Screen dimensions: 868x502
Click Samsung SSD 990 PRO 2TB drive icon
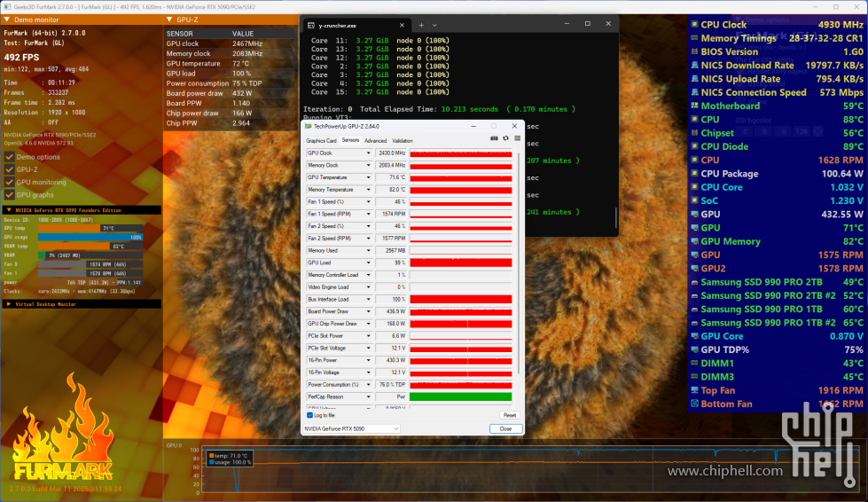click(694, 282)
